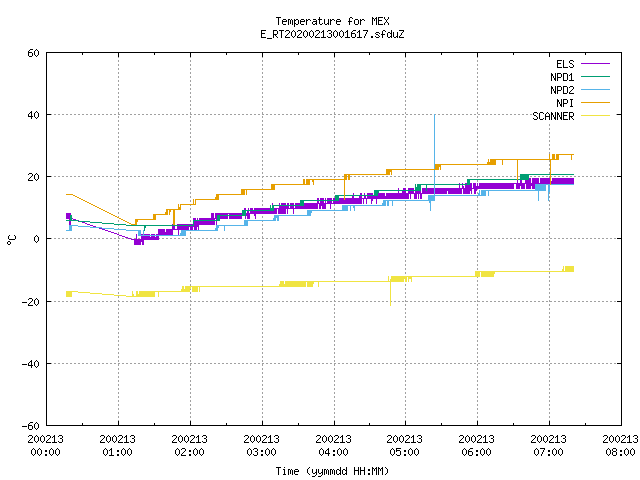Click the y-axis label 20
640x480 pixels.
click(x=33, y=177)
